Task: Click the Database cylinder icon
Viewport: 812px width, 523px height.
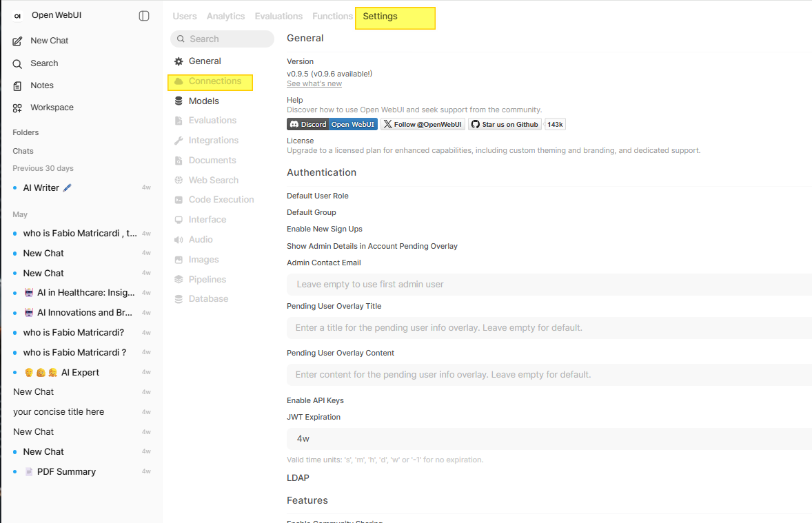Action: click(x=179, y=299)
